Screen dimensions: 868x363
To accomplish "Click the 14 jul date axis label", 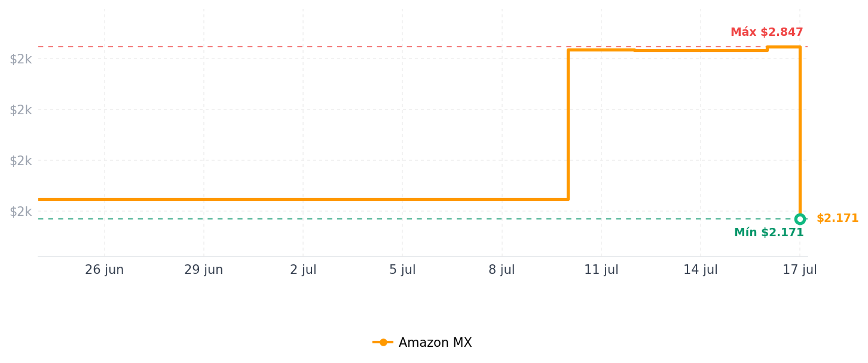I will pos(701,270).
